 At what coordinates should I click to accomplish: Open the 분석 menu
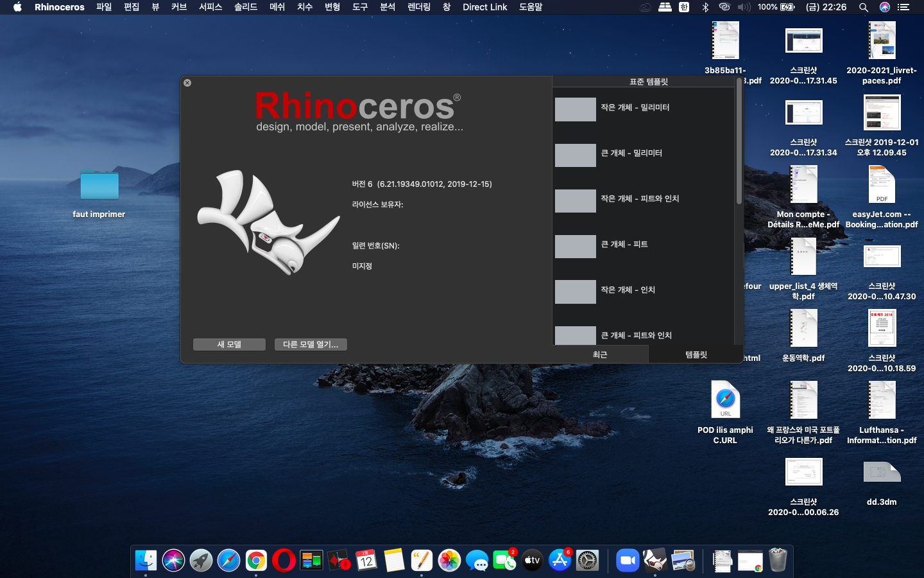(388, 7)
